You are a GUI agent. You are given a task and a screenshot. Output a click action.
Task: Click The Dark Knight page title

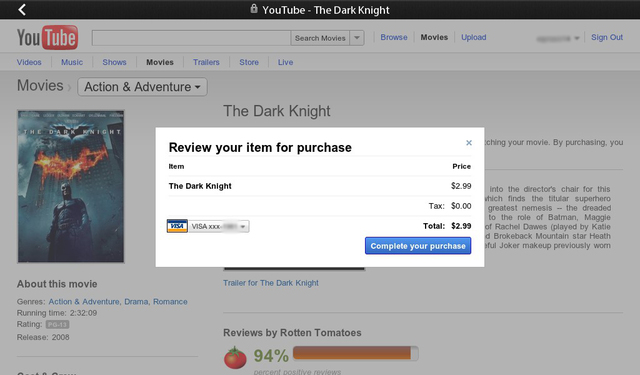[x=277, y=111]
